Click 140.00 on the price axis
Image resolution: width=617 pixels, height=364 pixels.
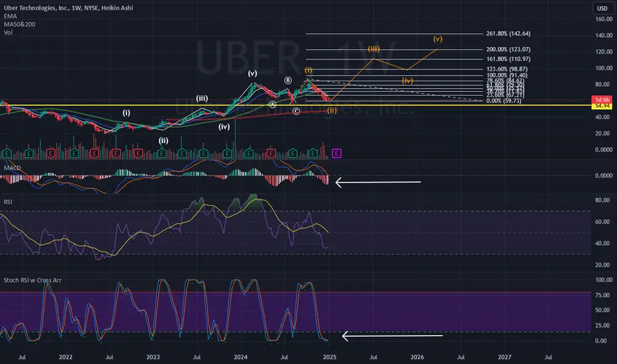[x=604, y=36]
